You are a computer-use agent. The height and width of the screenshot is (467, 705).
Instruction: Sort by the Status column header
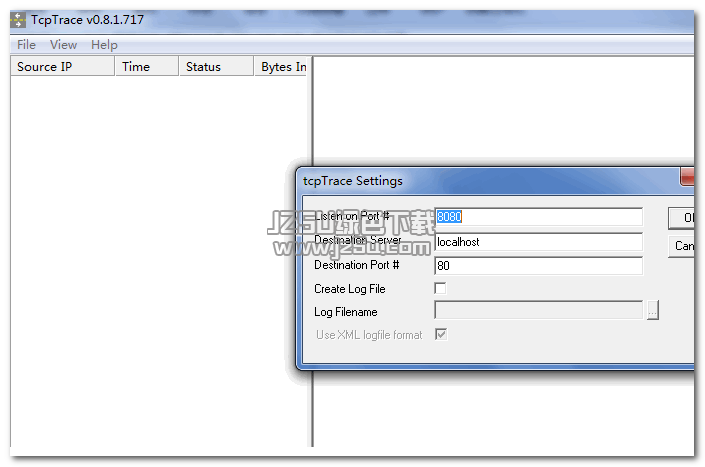coord(217,67)
